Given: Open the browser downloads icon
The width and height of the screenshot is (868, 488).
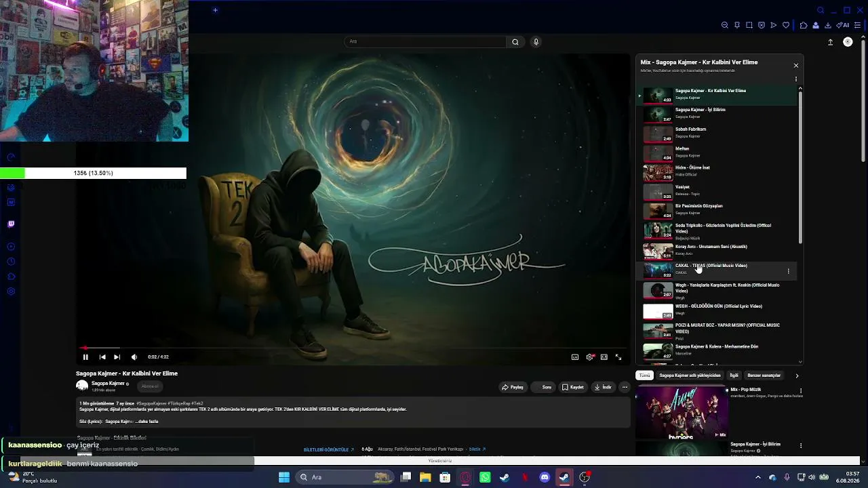Looking at the screenshot, I should point(828,25).
